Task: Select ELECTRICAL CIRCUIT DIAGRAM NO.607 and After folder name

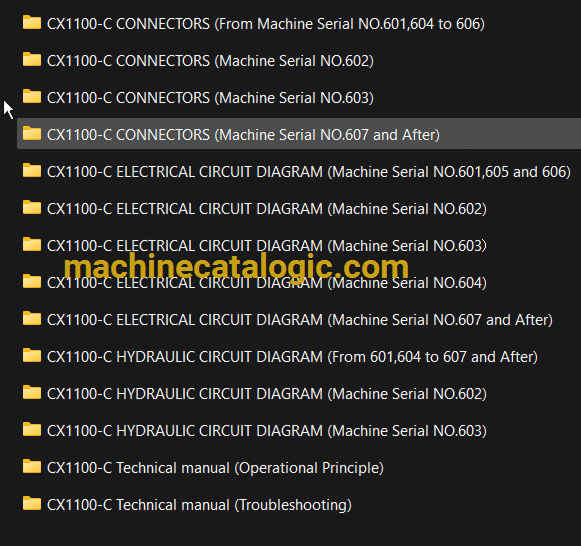Action: pyautogui.click(x=300, y=320)
